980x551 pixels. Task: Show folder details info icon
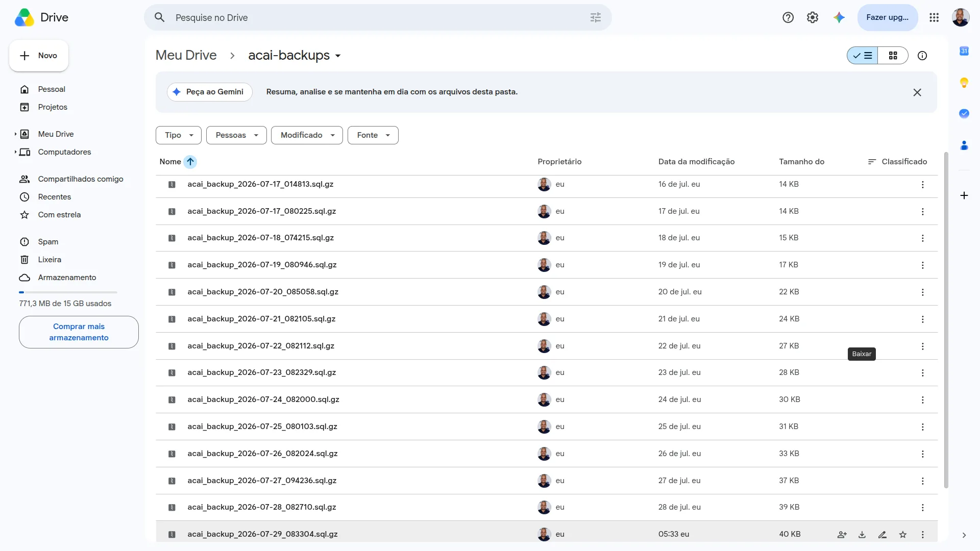click(x=922, y=56)
